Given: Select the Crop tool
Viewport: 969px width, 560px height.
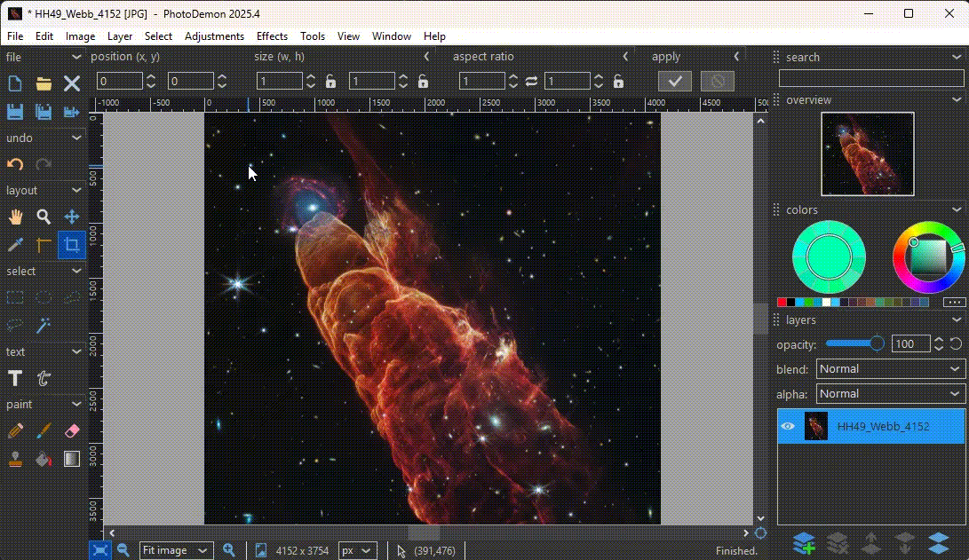Looking at the screenshot, I should point(72,245).
